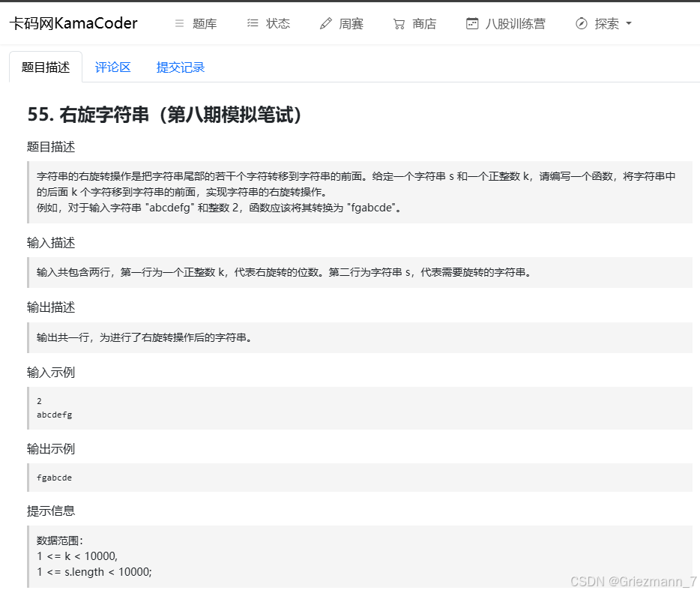
Task: Switch to the 评论区 tab
Action: pos(113,67)
